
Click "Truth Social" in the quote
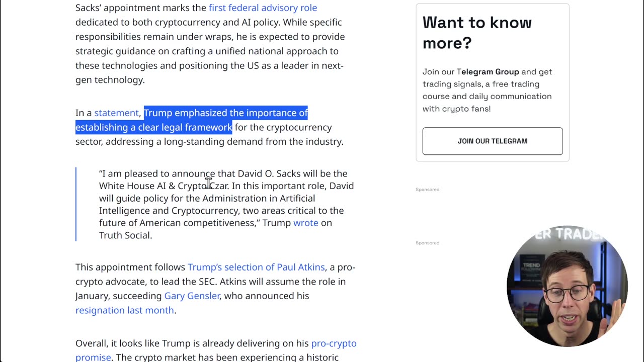tap(124, 235)
